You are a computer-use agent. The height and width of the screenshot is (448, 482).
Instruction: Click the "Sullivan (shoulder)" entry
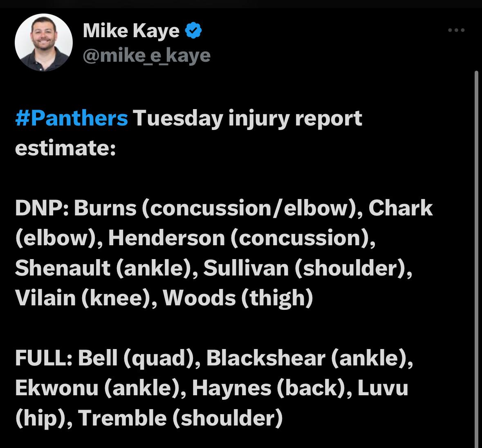coord(307,268)
